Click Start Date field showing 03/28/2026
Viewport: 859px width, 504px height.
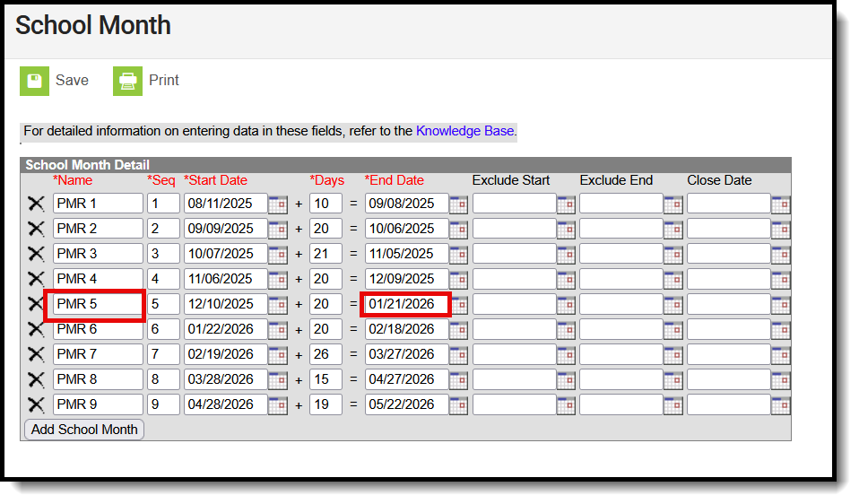[226, 379]
